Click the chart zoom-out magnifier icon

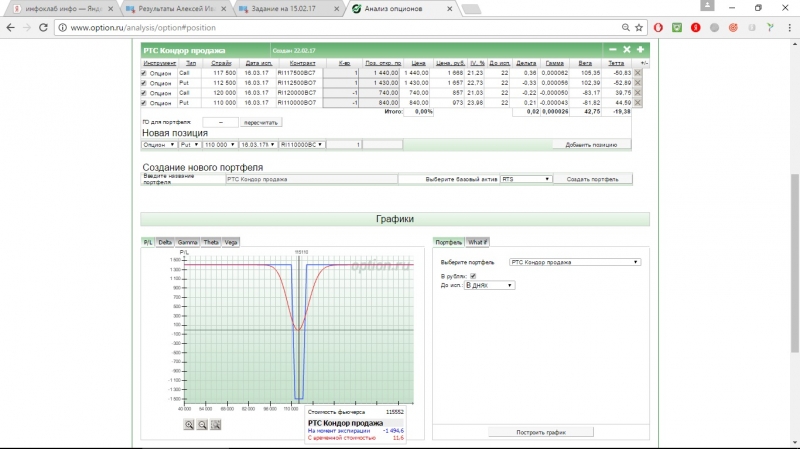click(x=202, y=424)
